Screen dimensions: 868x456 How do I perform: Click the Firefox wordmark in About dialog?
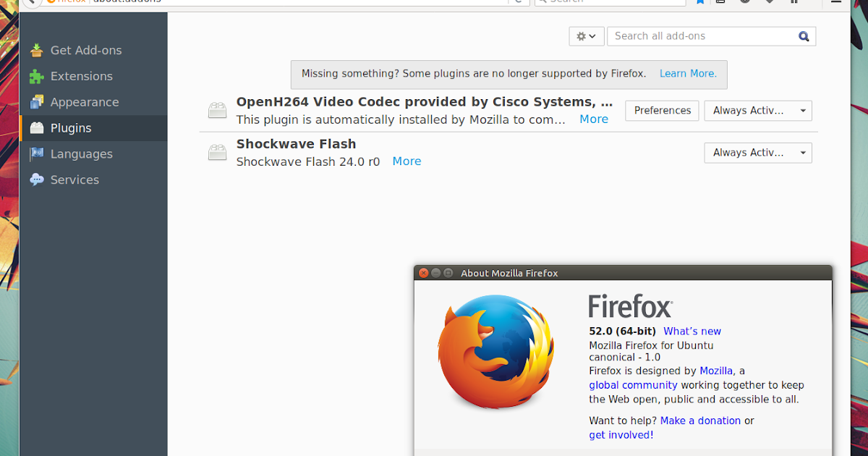630,305
